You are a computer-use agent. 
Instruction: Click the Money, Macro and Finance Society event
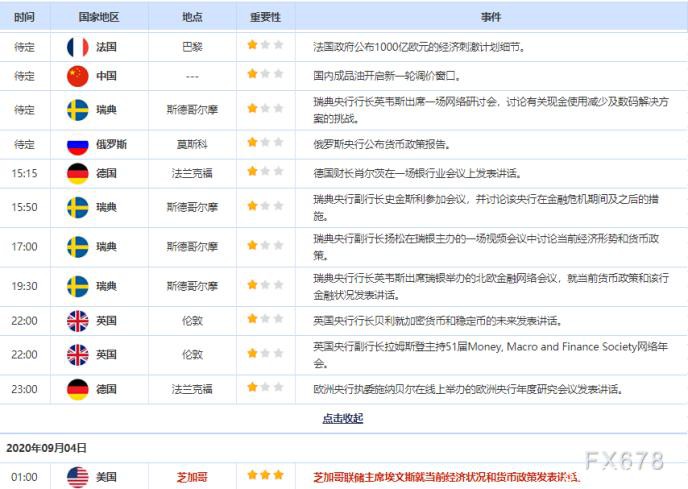click(x=491, y=355)
